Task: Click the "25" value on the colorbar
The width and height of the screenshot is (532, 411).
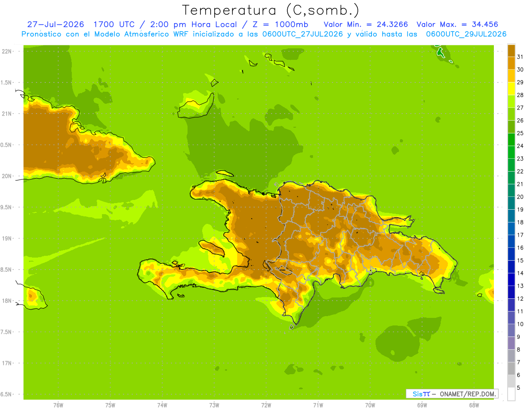Action: click(520, 133)
